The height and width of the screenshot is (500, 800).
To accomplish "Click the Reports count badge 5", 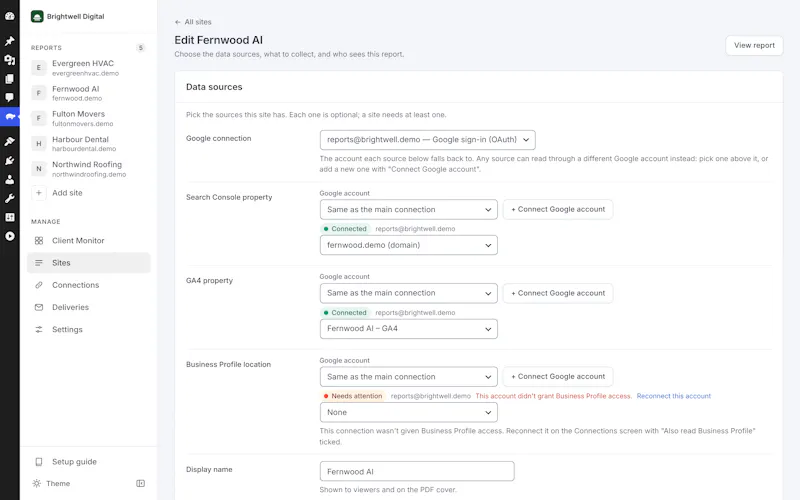I will 141,47.
